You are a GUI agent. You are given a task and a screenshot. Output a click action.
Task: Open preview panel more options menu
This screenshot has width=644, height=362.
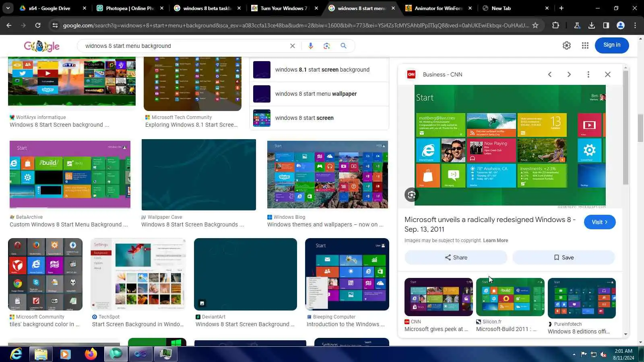click(x=588, y=74)
